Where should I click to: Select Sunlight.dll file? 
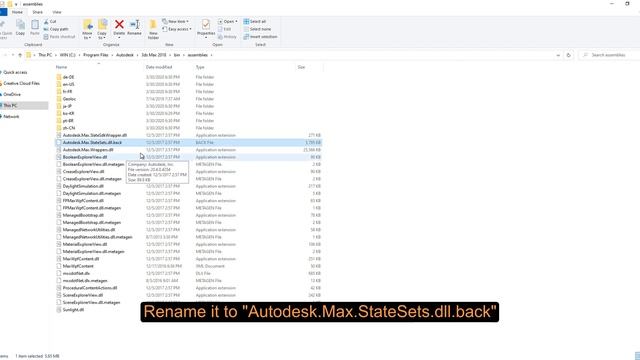pyautogui.click(x=73, y=310)
